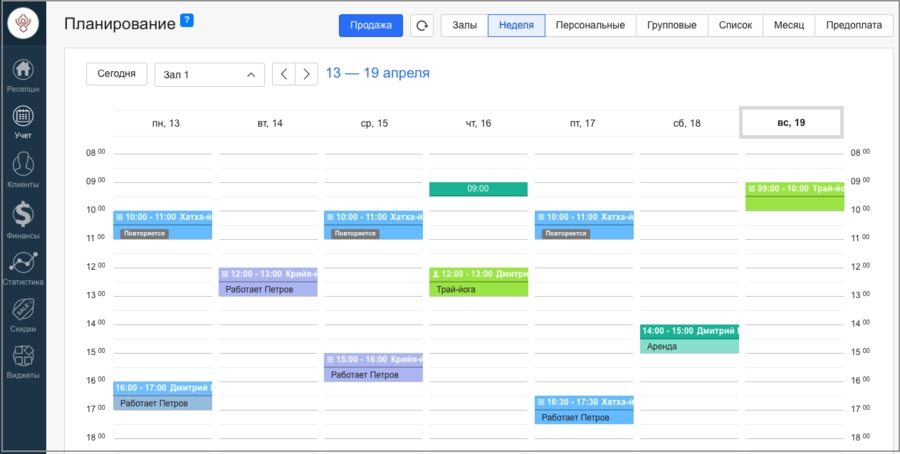Open the Статистика chart section

pyautogui.click(x=23, y=268)
